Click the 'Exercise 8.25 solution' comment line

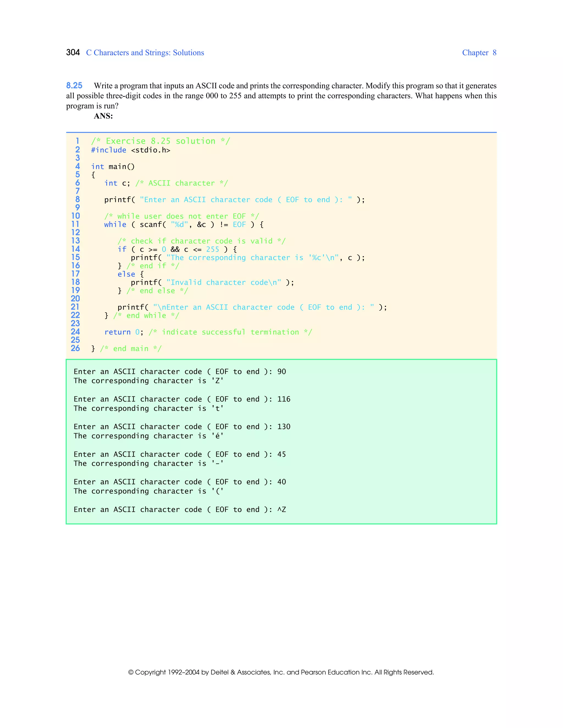click(x=161, y=141)
